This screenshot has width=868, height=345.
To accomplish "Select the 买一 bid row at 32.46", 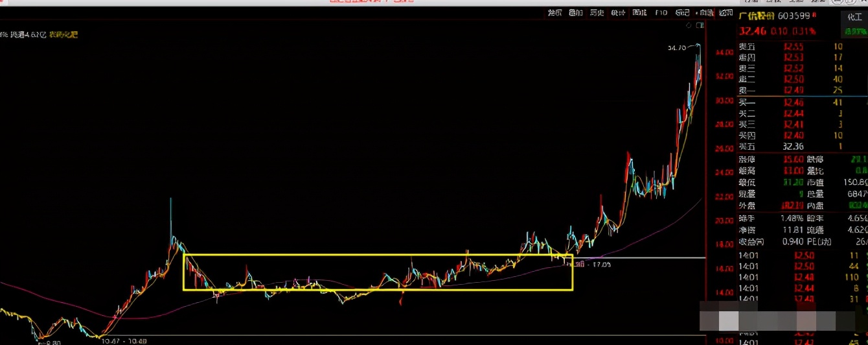I will [x=803, y=102].
